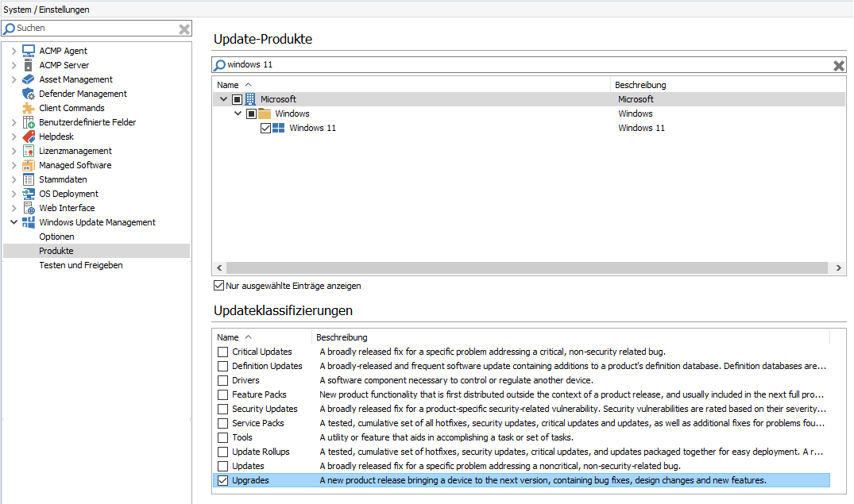This screenshot has width=854, height=504.
Task: Click the Managed Software icon
Action: point(29,165)
